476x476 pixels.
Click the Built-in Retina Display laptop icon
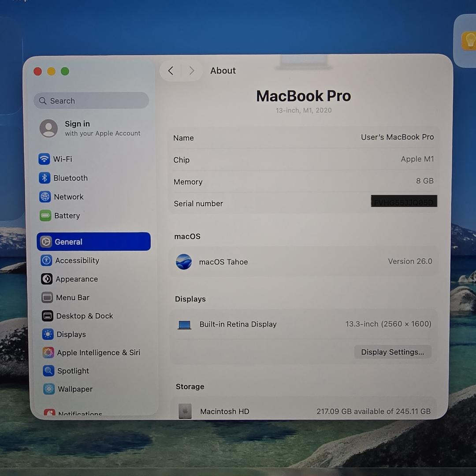[184, 325]
